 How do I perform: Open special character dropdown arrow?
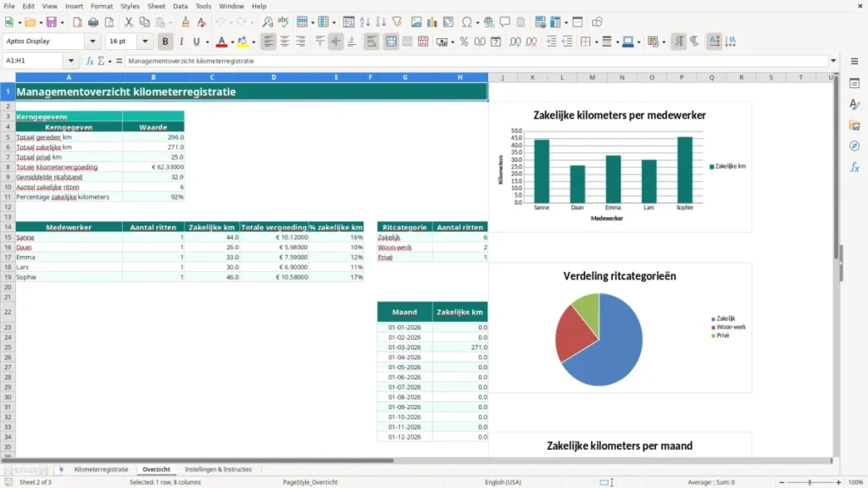[x=476, y=23]
